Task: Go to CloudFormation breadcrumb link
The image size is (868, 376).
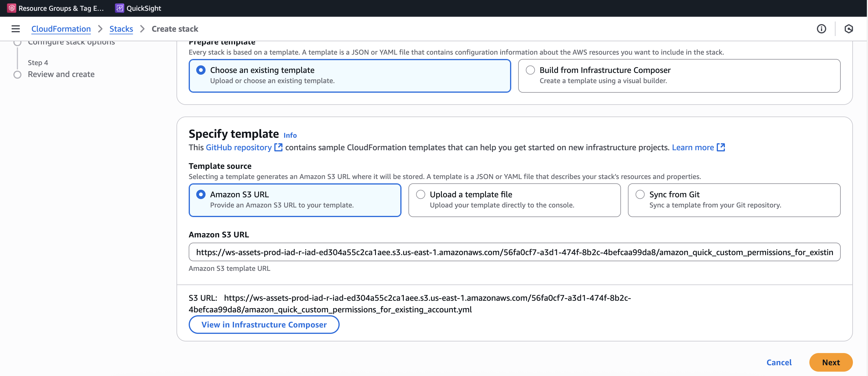Action: click(x=61, y=29)
